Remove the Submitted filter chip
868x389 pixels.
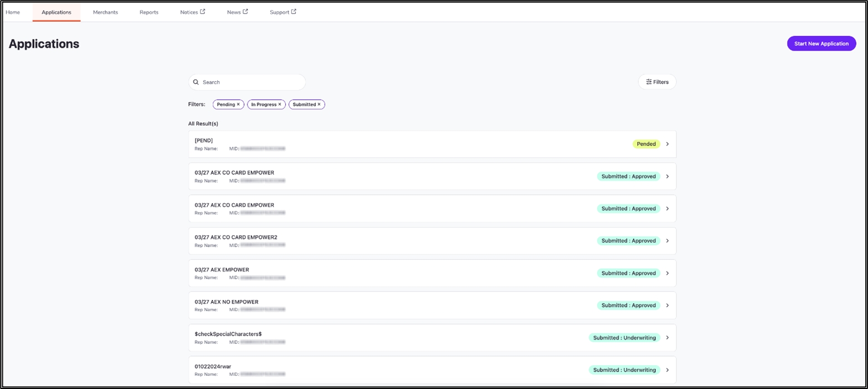click(x=319, y=105)
